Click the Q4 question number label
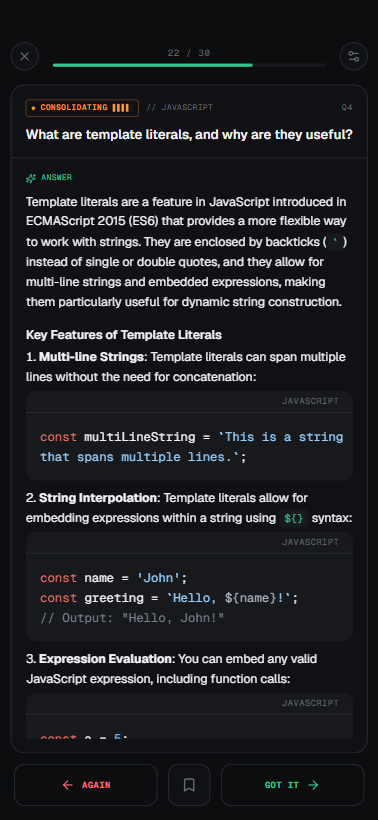Screen dimensions: 378x820 (347, 108)
